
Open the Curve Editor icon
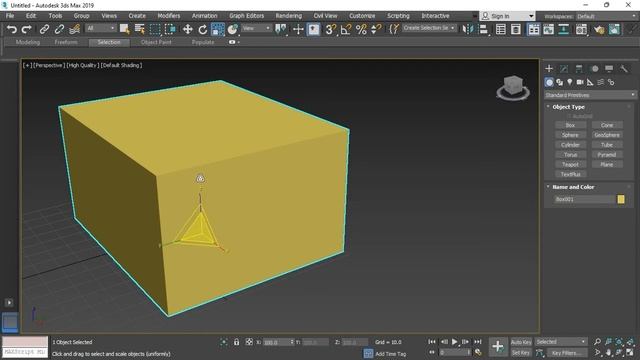[x=549, y=29]
